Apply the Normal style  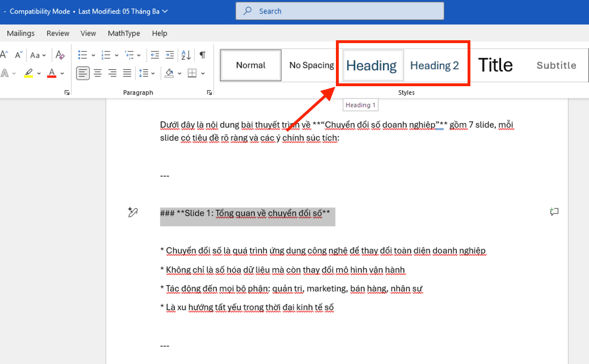coord(251,65)
